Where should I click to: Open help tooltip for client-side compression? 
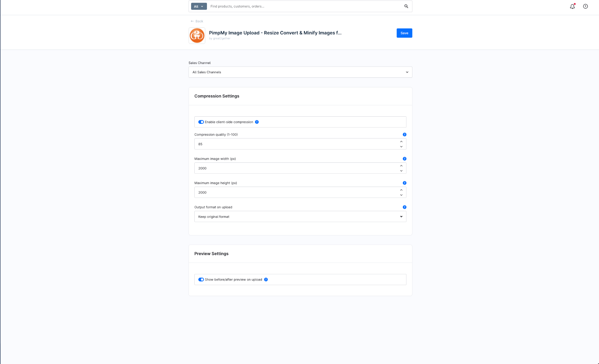(x=257, y=122)
